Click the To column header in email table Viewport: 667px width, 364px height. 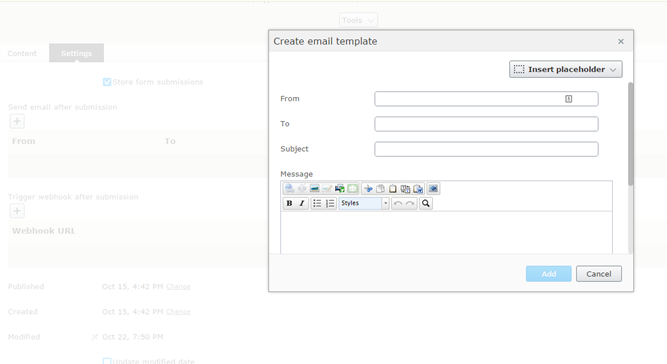coord(170,141)
